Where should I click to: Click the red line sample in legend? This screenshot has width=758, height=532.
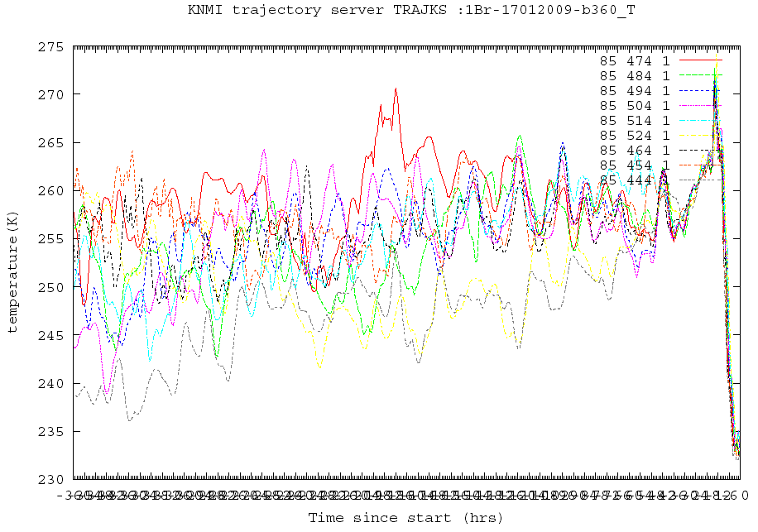point(701,60)
